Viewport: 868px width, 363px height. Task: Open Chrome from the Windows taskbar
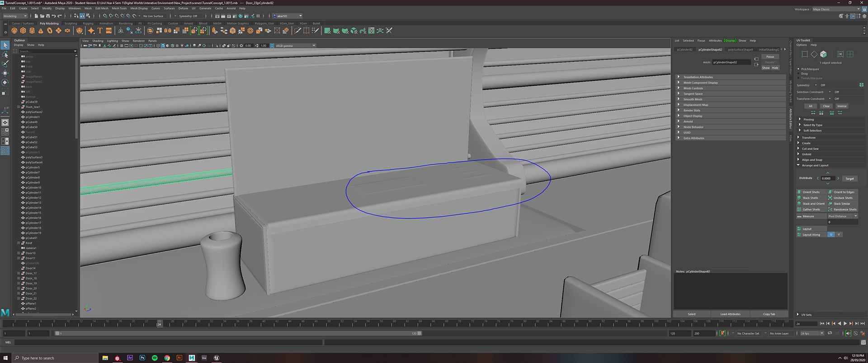pos(167,358)
